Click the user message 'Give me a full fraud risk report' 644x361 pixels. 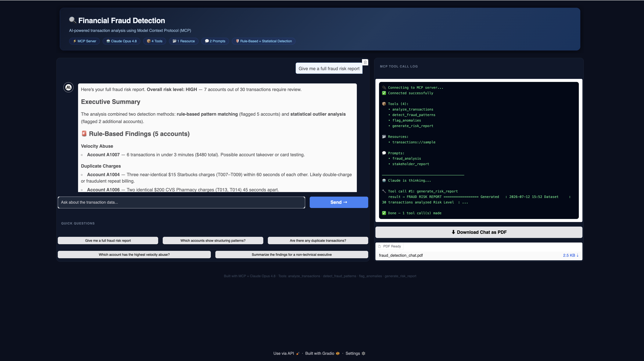[329, 69]
